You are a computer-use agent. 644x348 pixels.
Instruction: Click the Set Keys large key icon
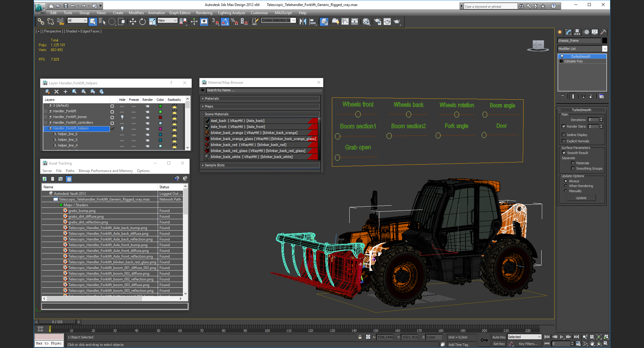point(484,340)
